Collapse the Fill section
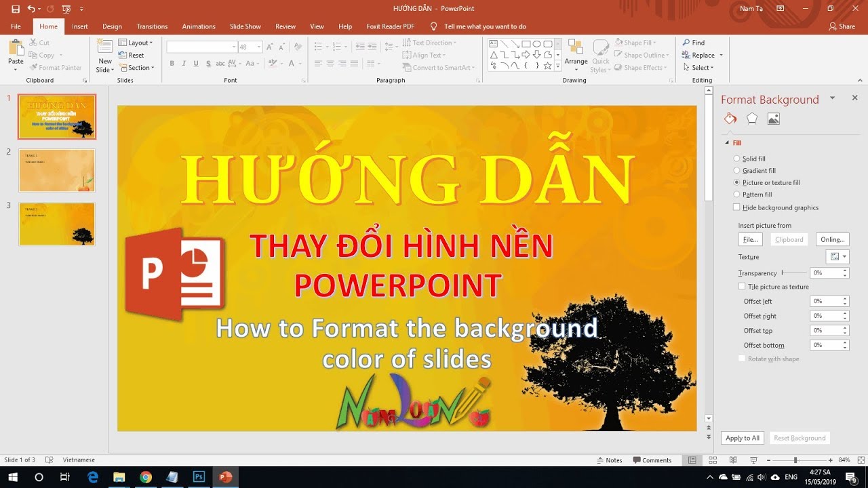The image size is (868, 488). click(x=728, y=143)
